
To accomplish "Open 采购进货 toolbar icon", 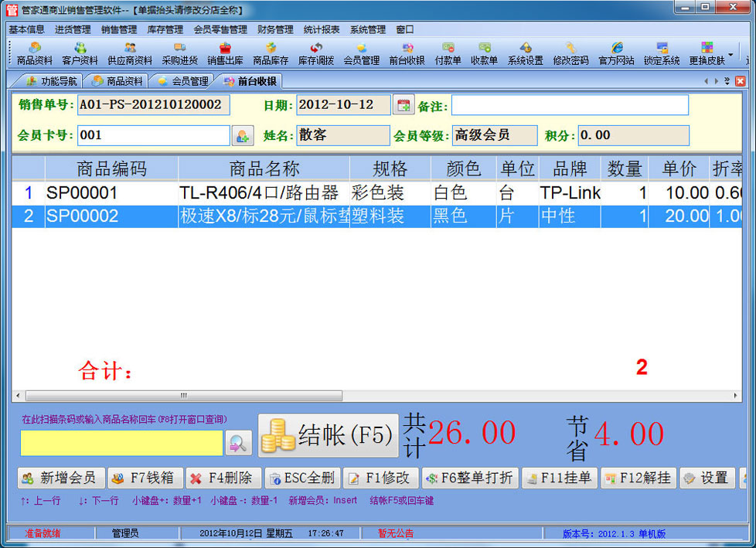I will click(x=180, y=53).
